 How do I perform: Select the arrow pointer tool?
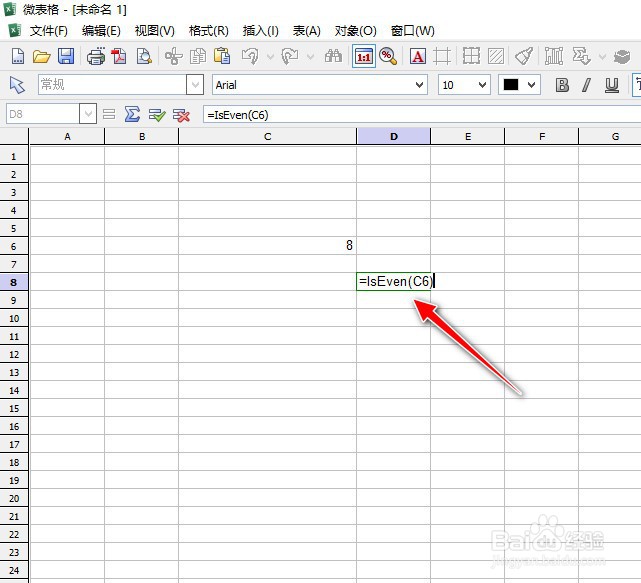click(17, 85)
